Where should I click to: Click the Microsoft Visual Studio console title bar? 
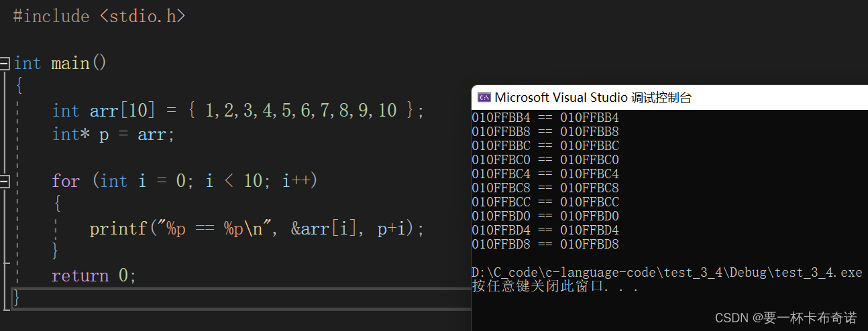pos(669,97)
